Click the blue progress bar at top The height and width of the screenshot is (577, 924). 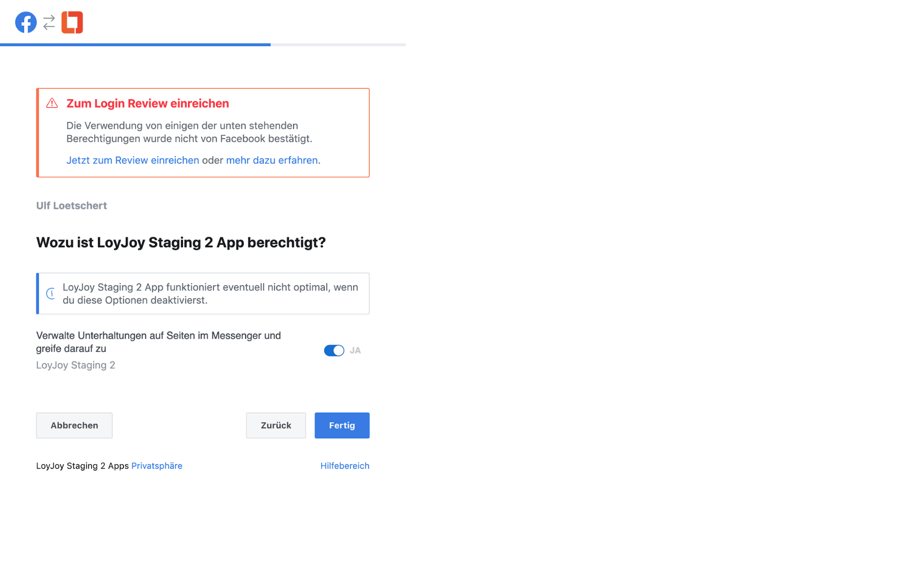tap(135, 45)
